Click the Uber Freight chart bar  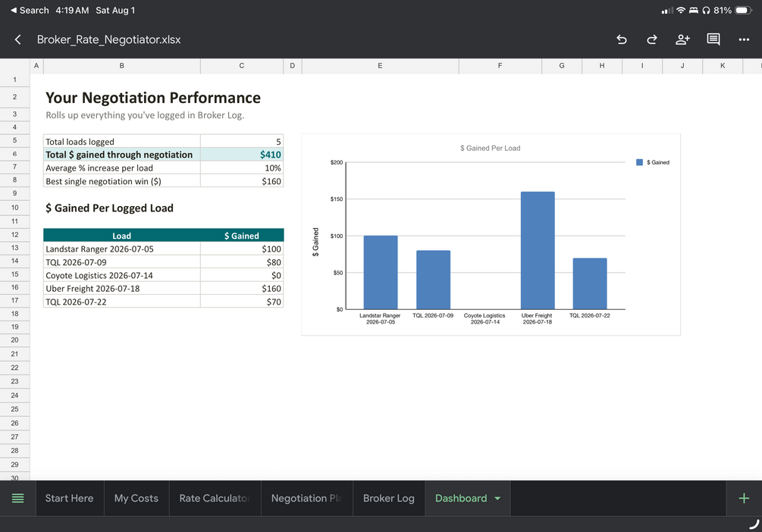(x=538, y=250)
